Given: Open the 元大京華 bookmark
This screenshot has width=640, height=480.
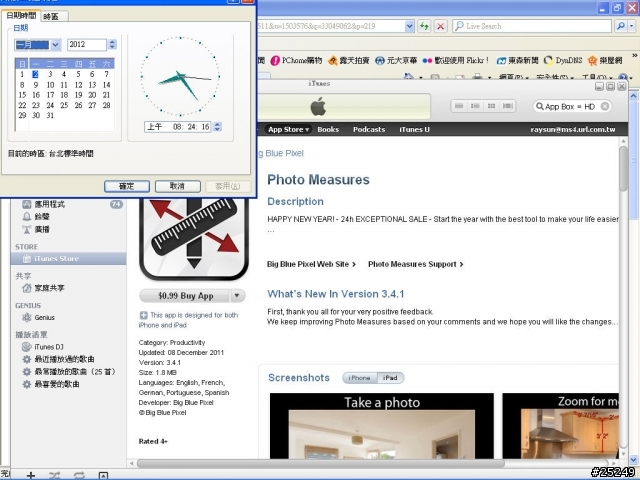Looking at the screenshot, I should point(396,60).
